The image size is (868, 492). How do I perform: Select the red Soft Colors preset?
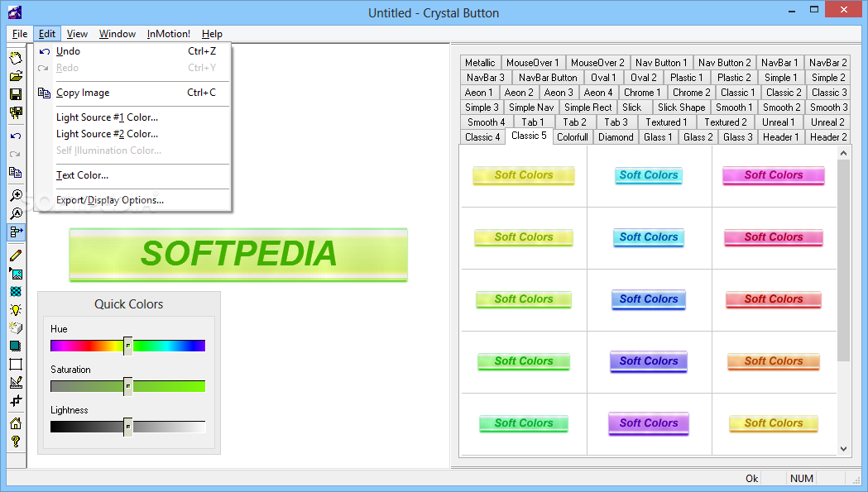(x=774, y=299)
